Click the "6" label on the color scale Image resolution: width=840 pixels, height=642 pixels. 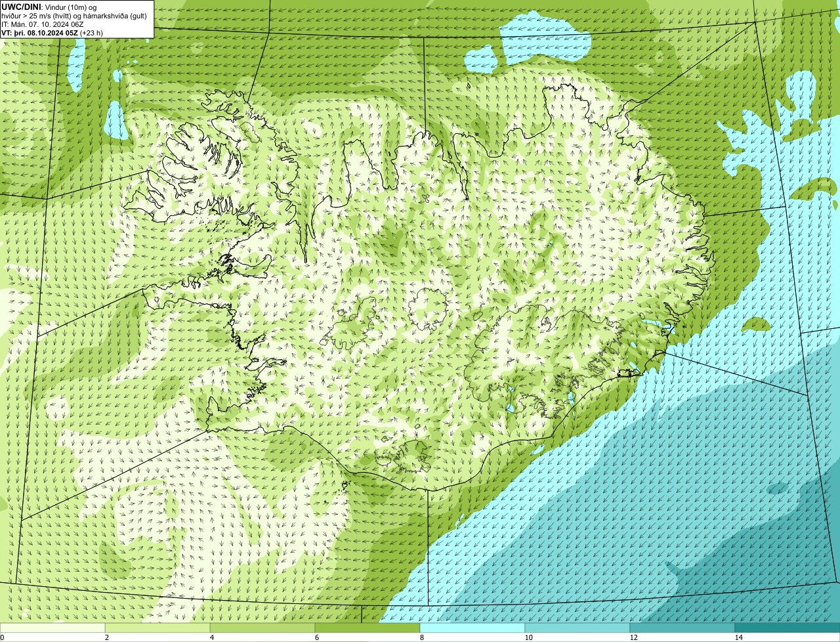pos(317,637)
